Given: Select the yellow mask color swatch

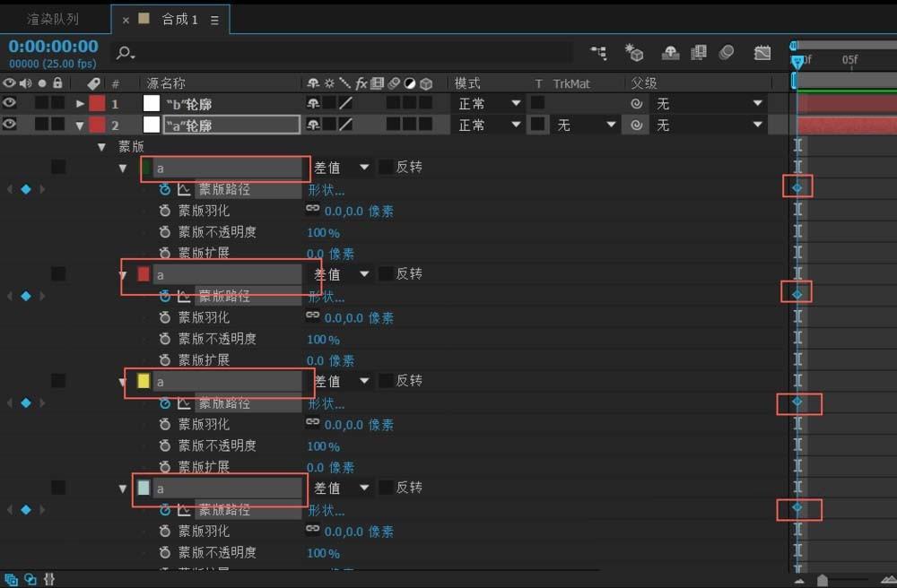Looking at the screenshot, I should click(144, 380).
